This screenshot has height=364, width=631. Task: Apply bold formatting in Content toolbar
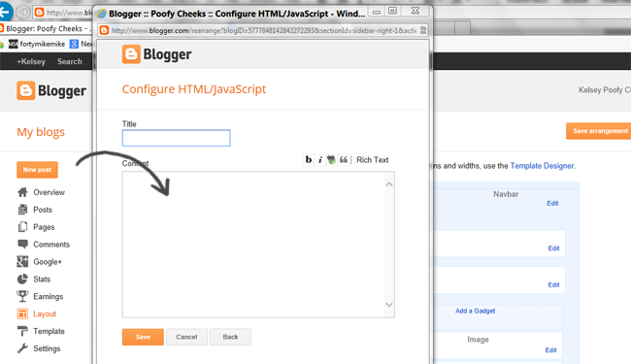[309, 160]
